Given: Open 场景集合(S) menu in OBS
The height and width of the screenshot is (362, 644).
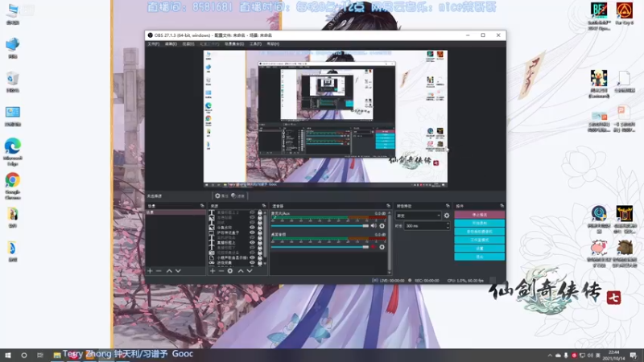Looking at the screenshot, I should click(234, 44).
